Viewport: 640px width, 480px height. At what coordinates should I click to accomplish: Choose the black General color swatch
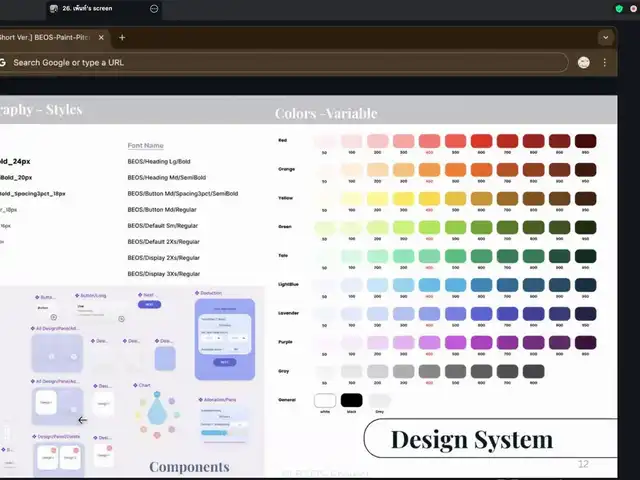click(351, 400)
